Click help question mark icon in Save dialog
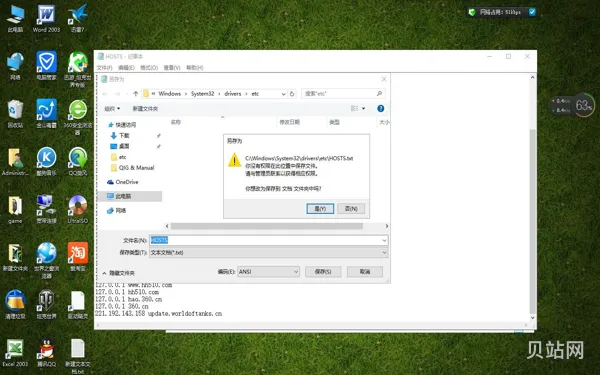The width and height of the screenshot is (600, 375). (x=380, y=109)
